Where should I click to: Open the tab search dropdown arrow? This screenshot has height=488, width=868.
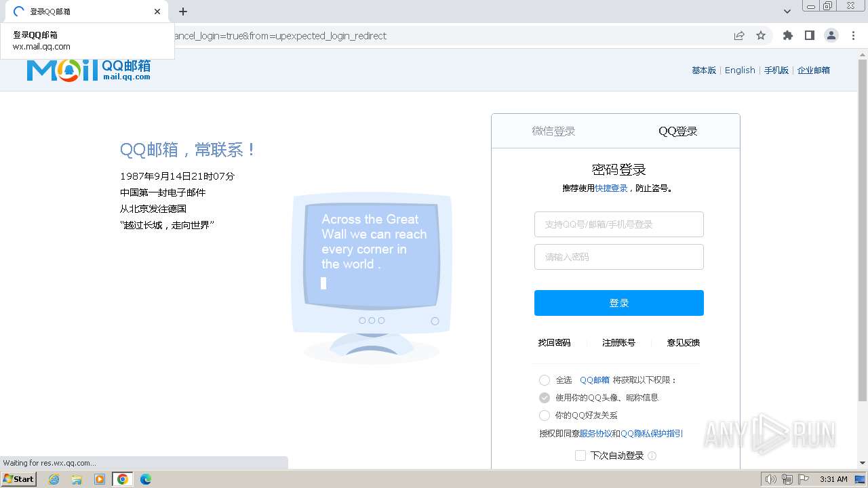787,12
